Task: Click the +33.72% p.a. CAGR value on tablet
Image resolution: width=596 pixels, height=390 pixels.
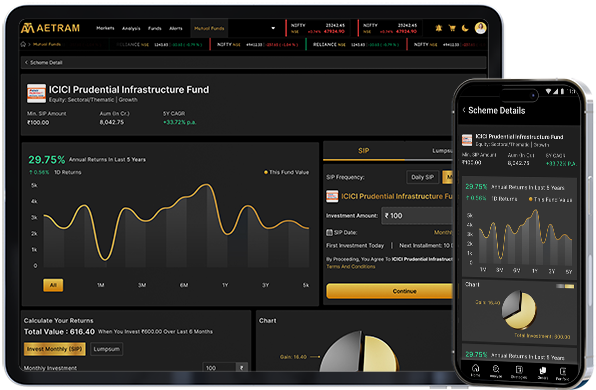Action: click(x=180, y=122)
